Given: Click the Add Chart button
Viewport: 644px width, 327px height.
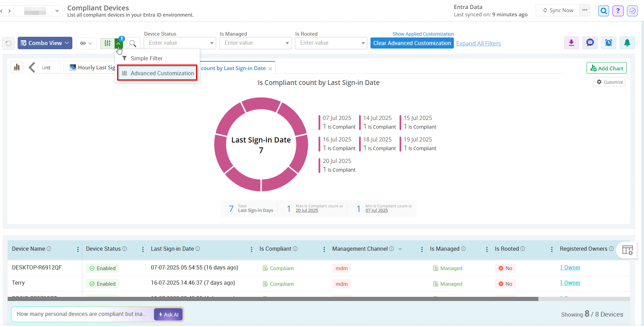Looking at the screenshot, I should pos(606,68).
